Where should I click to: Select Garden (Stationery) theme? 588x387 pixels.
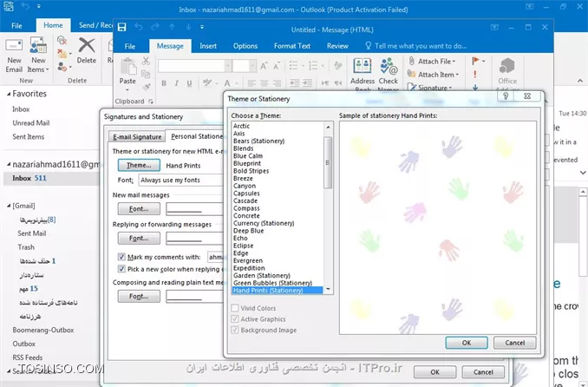tap(262, 276)
